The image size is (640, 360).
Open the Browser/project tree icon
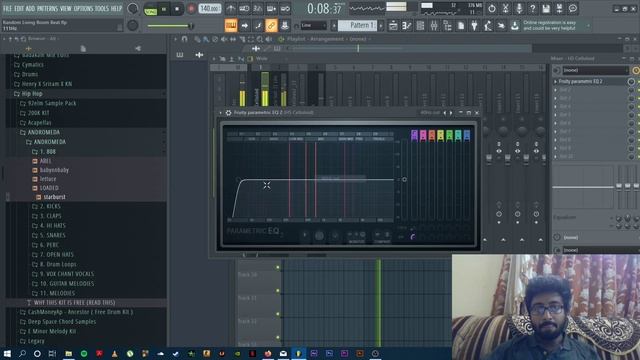(x=447, y=26)
